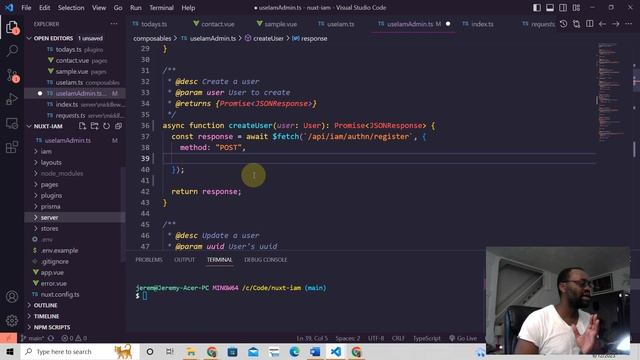Image resolution: width=640 pixels, height=360 pixels.
Task: Switch to the todays.ts editor tab
Action: coord(150,24)
